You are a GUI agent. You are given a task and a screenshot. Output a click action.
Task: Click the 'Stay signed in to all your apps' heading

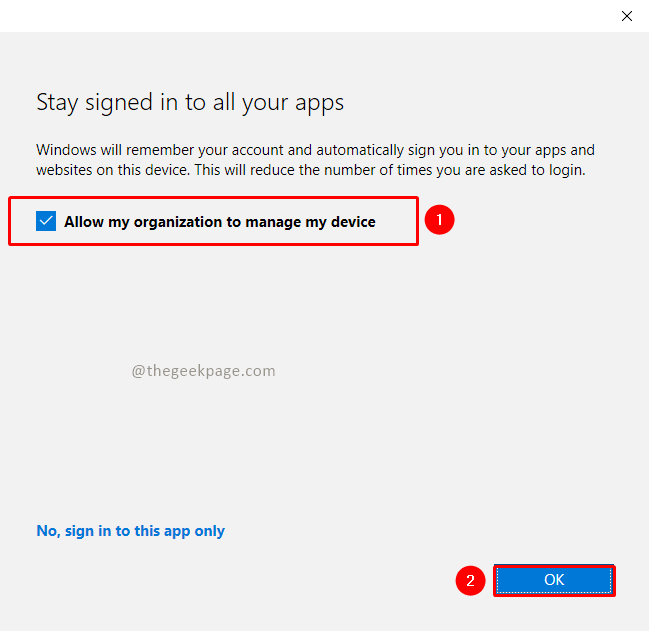pyautogui.click(x=190, y=102)
